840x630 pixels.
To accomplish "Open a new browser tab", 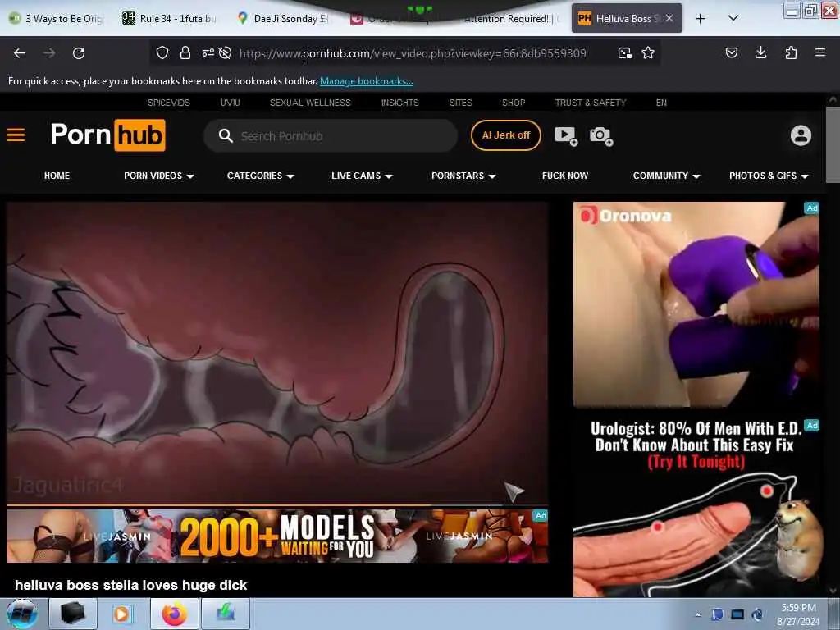I will pyautogui.click(x=701, y=19).
